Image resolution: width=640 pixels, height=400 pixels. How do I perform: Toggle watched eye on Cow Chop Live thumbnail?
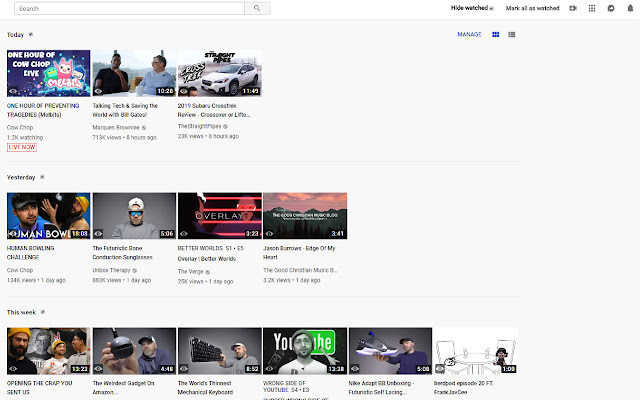(x=13, y=91)
